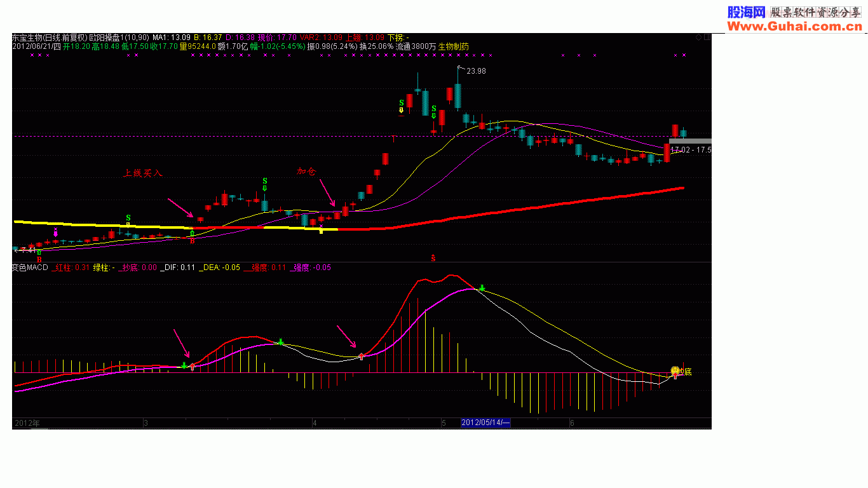Viewport: 868px width, 488px height.
Task: Click the magenta 强度: -0.05 value
Action: (311, 268)
